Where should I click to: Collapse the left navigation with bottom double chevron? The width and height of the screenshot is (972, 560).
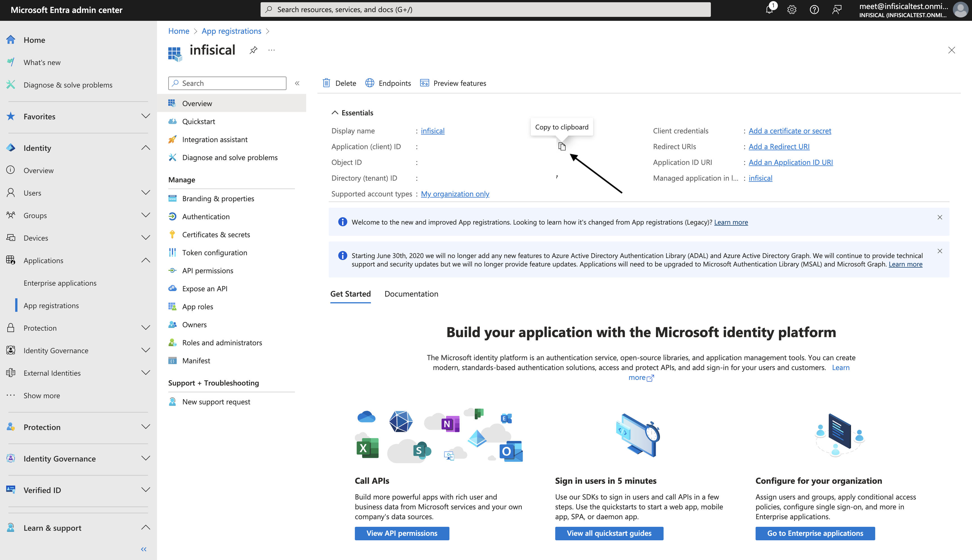(x=144, y=549)
